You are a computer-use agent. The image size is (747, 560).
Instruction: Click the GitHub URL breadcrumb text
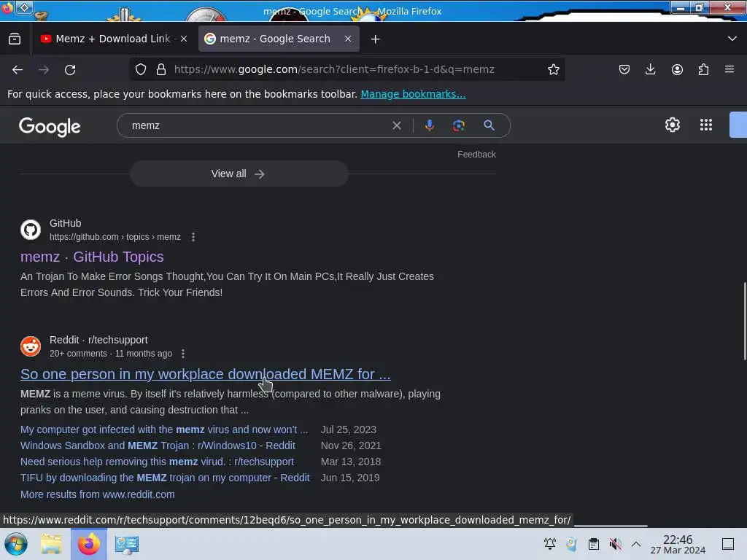pyautogui.click(x=115, y=237)
